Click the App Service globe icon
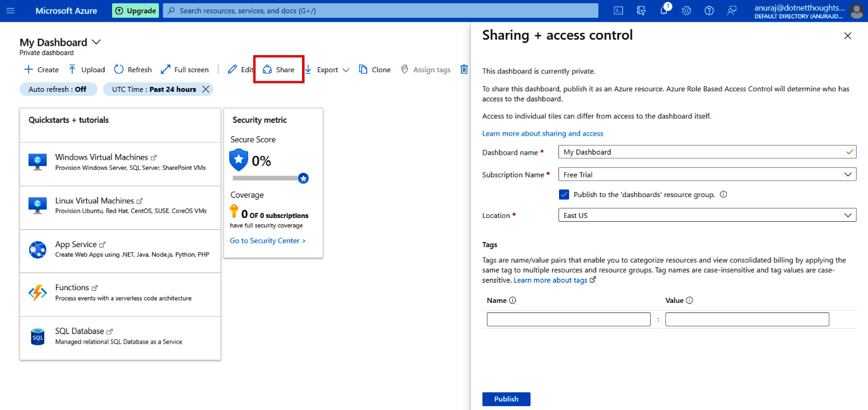Image resolution: width=868 pixels, height=410 pixels. point(37,250)
